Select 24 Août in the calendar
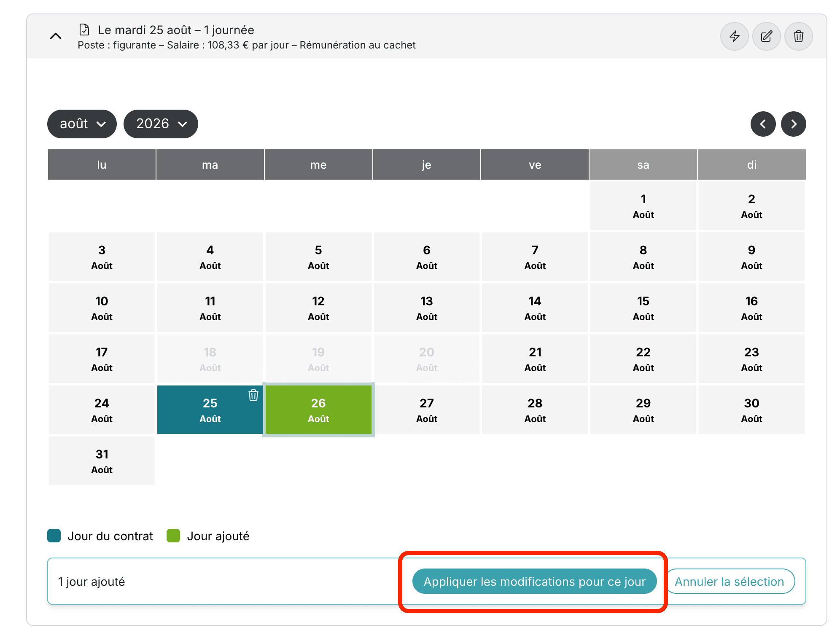 (102, 410)
